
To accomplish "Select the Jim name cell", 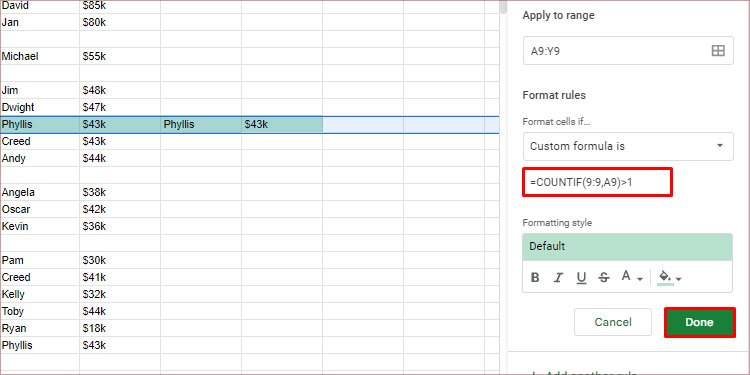I will tap(40, 90).
